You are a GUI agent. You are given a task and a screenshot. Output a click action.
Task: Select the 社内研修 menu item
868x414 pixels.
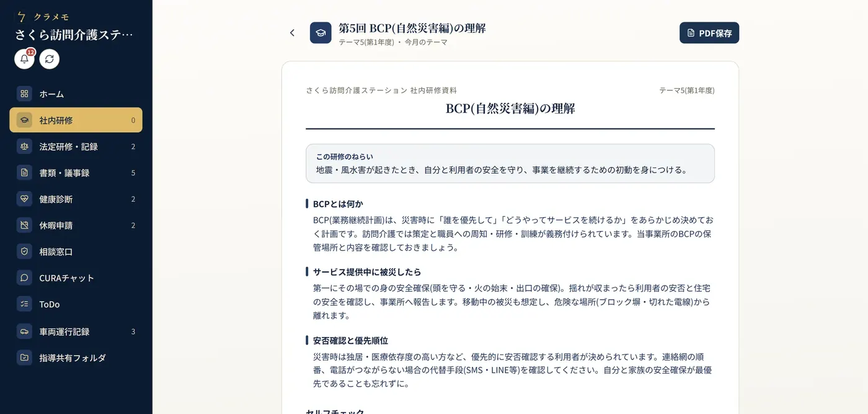pos(76,120)
